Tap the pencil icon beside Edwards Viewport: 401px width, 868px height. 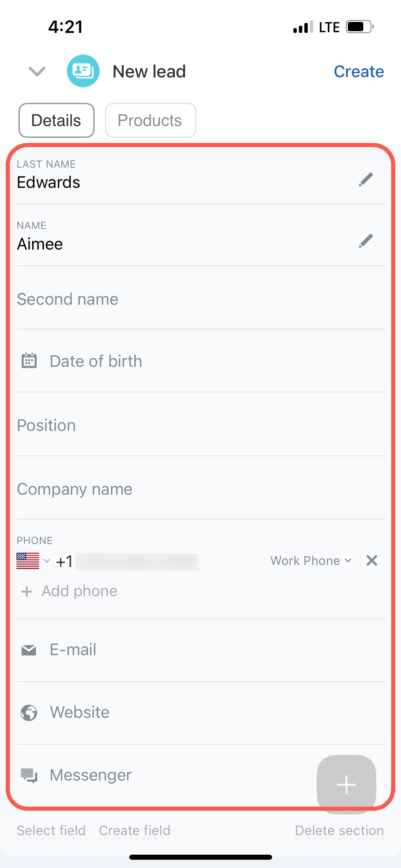[366, 179]
